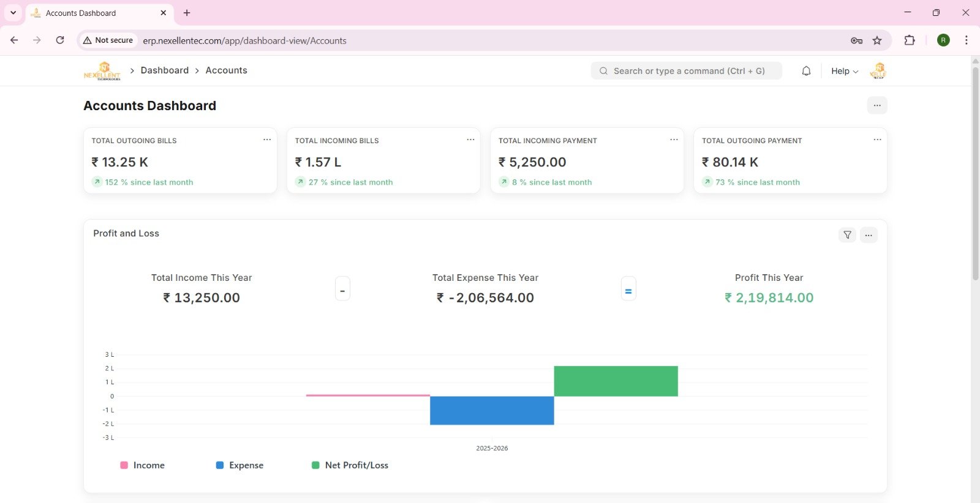Click the green Net Profit chart bar
Screen dimensions: 980x503
[616, 381]
